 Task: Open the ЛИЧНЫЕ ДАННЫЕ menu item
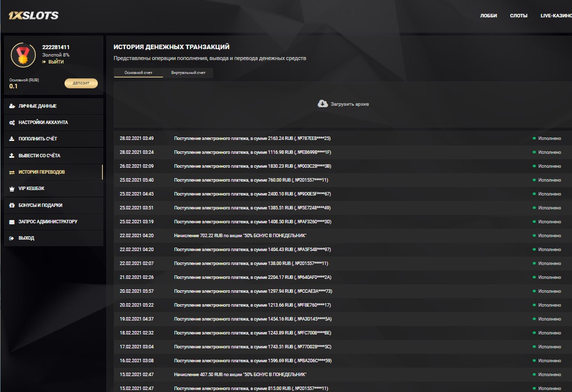[x=54, y=106]
